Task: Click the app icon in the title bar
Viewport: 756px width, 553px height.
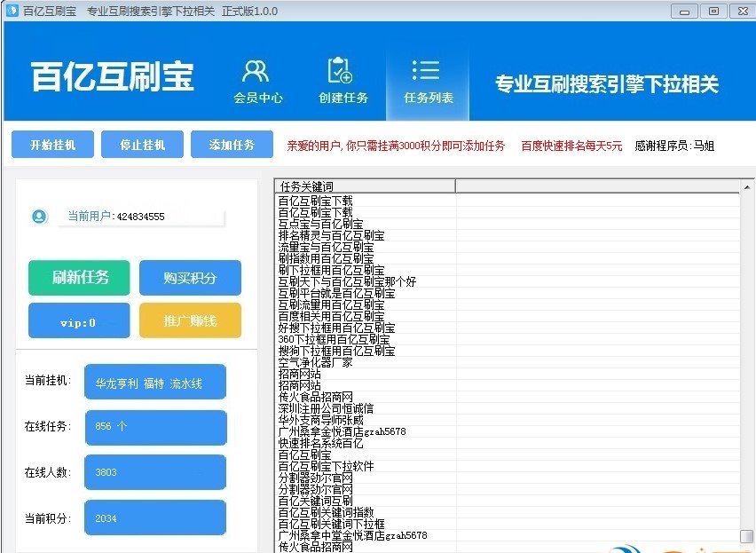Action: point(12,11)
